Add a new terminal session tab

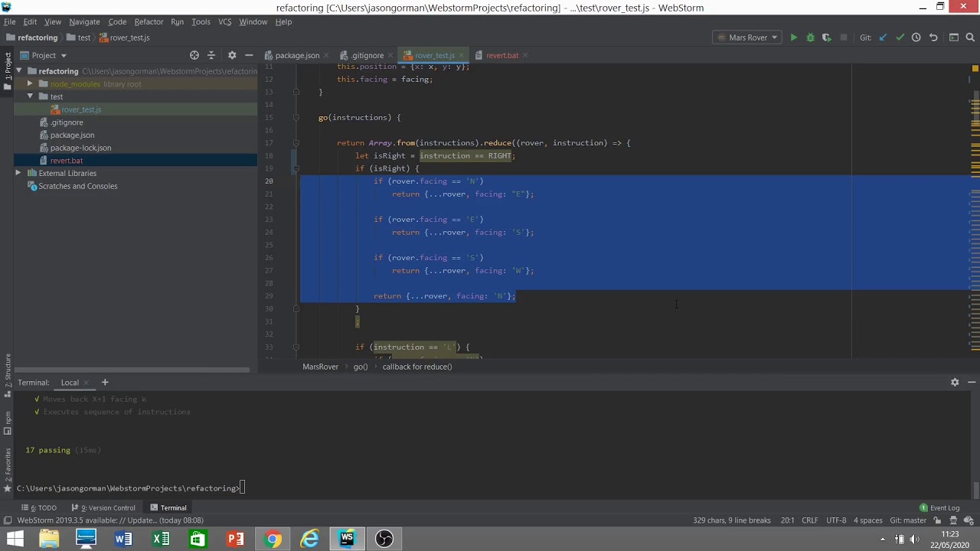pyautogui.click(x=105, y=382)
